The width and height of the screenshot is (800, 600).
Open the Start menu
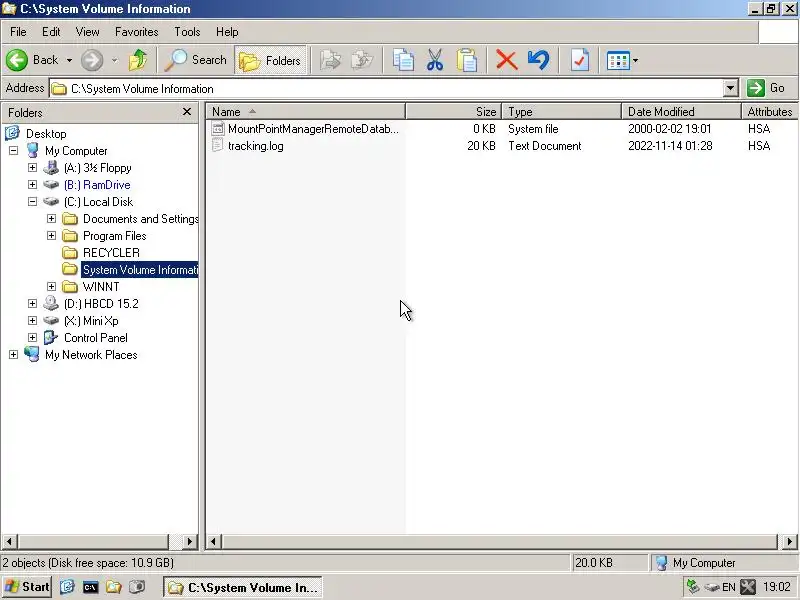27,587
